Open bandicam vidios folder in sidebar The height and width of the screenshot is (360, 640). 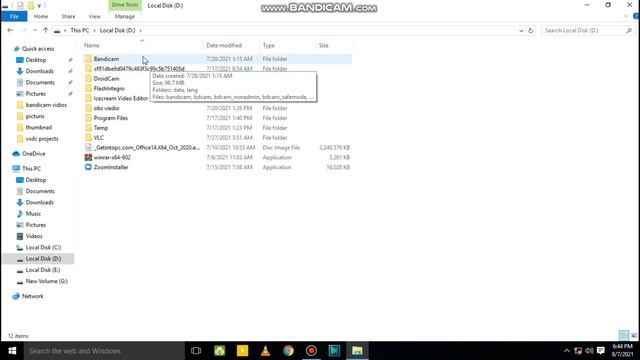coord(46,105)
